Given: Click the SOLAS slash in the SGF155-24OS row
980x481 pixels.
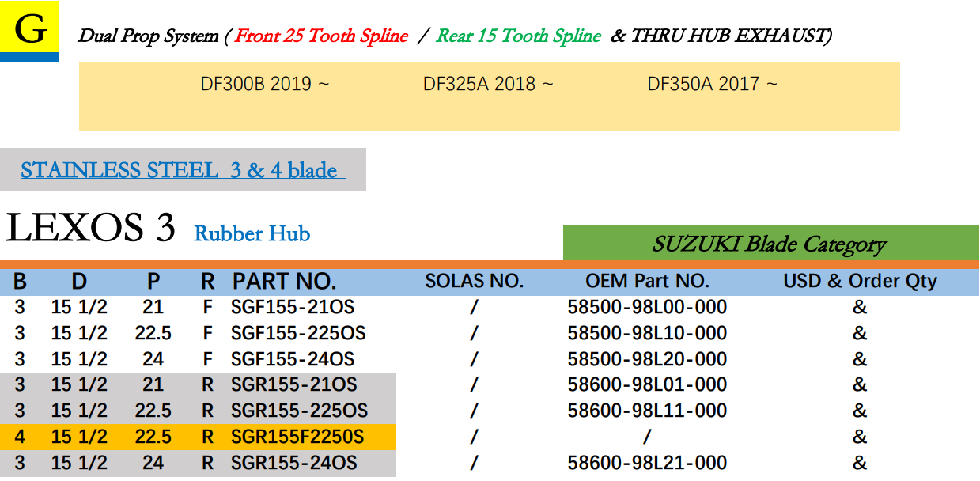Looking at the screenshot, I should point(474,359).
